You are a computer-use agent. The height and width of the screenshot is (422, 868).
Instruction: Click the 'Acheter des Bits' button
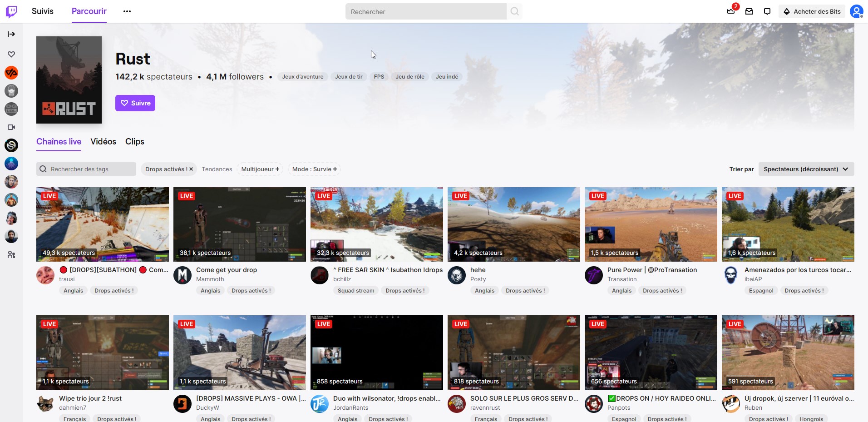tap(812, 11)
